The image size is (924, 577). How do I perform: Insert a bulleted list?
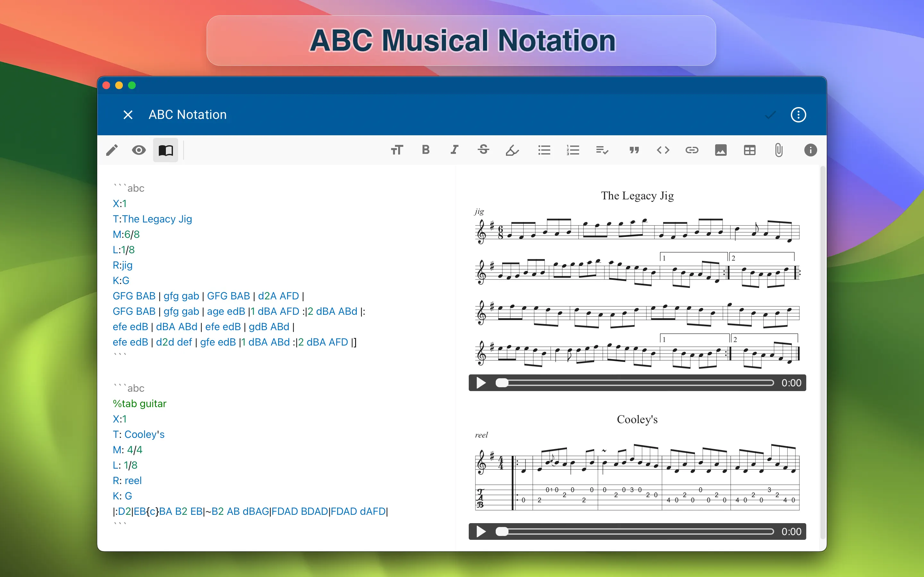coord(544,150)
